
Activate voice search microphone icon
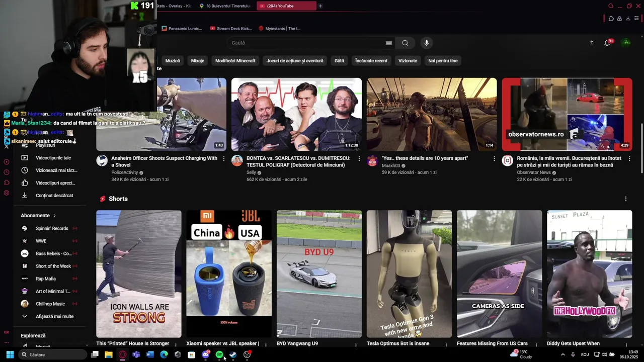click(x=427, y=43)
